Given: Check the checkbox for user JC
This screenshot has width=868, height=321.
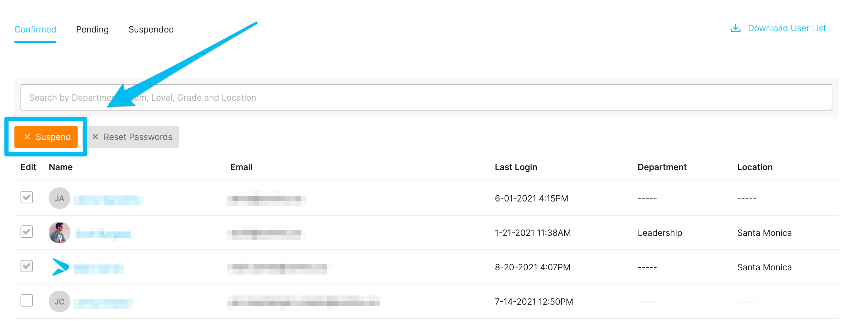Looking at the screenshot, I should pyautogui.click(x=27, y=300).
